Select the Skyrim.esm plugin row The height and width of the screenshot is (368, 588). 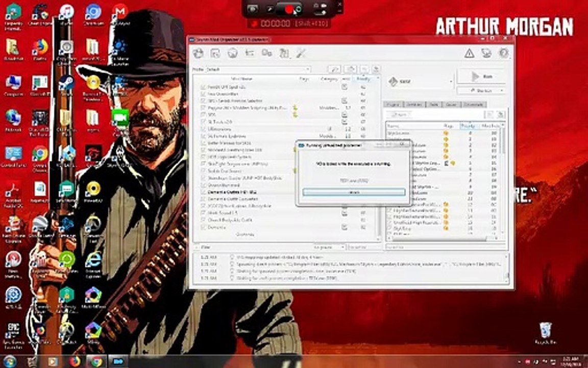pos(444,133)
